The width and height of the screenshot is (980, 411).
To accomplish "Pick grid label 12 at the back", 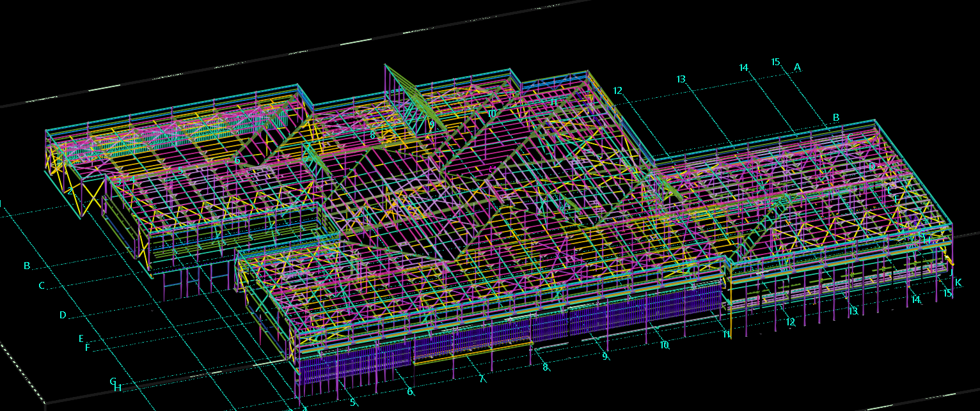I will [x=617, y=91].
